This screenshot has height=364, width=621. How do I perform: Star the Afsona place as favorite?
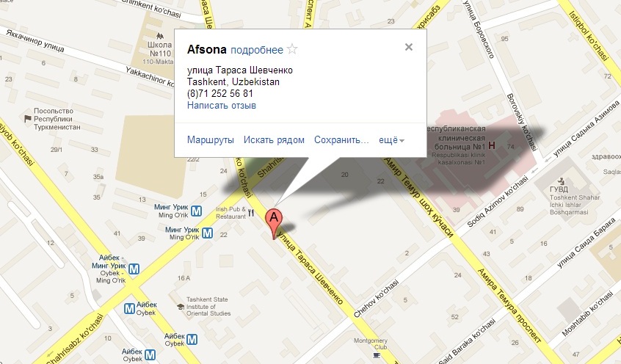(x=292, y=49)
